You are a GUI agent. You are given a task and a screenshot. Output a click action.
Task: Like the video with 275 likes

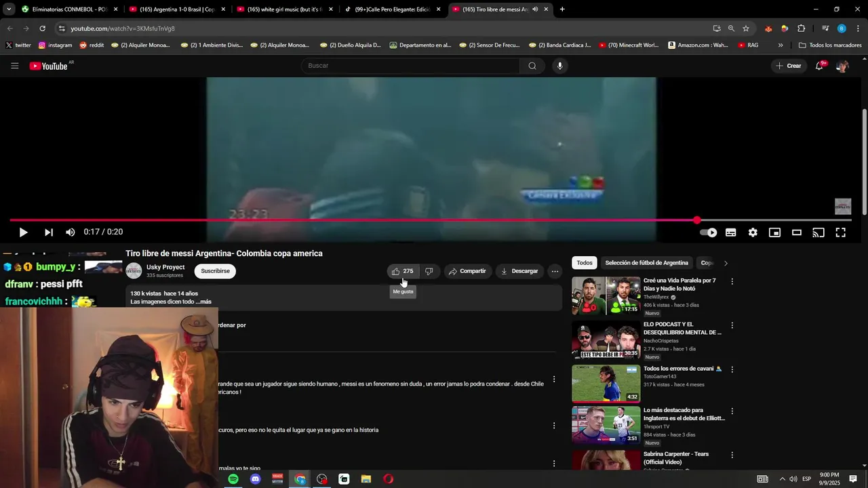pos(403,271)
